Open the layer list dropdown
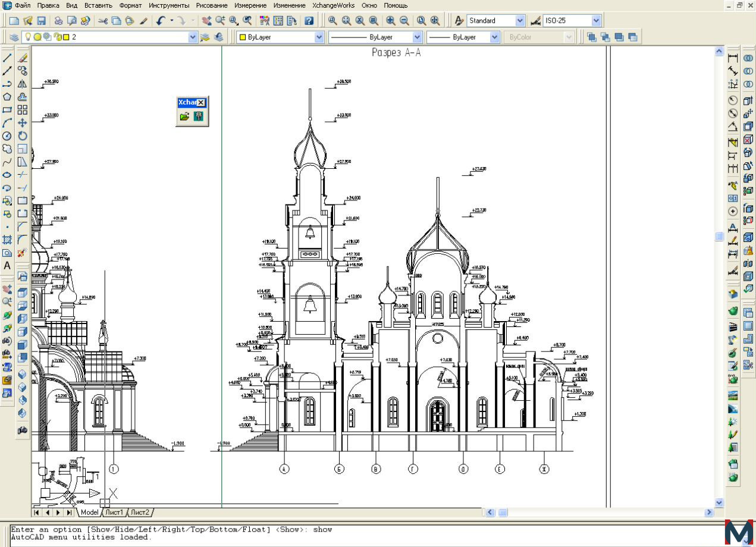 (193, 37)
